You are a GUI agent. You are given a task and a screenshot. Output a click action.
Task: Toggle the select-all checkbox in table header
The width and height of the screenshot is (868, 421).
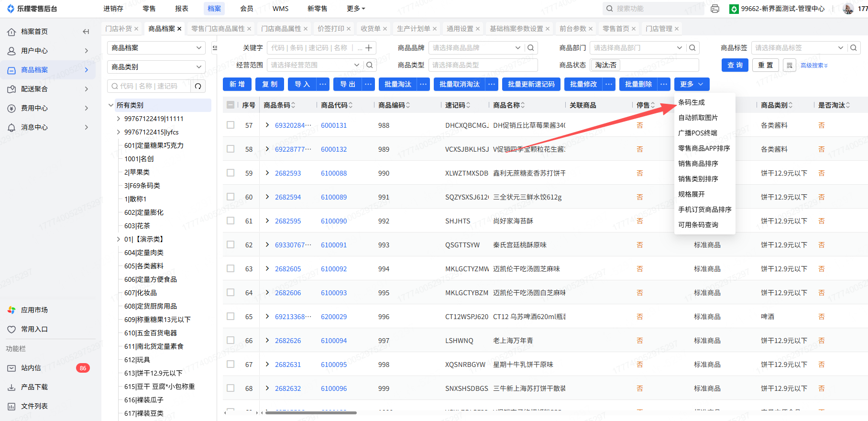tap(231, 105)
